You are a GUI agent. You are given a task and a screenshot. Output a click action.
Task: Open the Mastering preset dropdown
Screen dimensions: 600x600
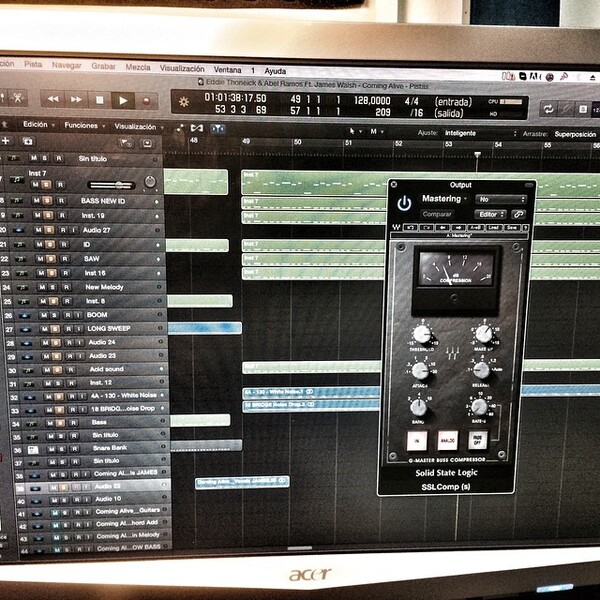(x=444, y=199)
